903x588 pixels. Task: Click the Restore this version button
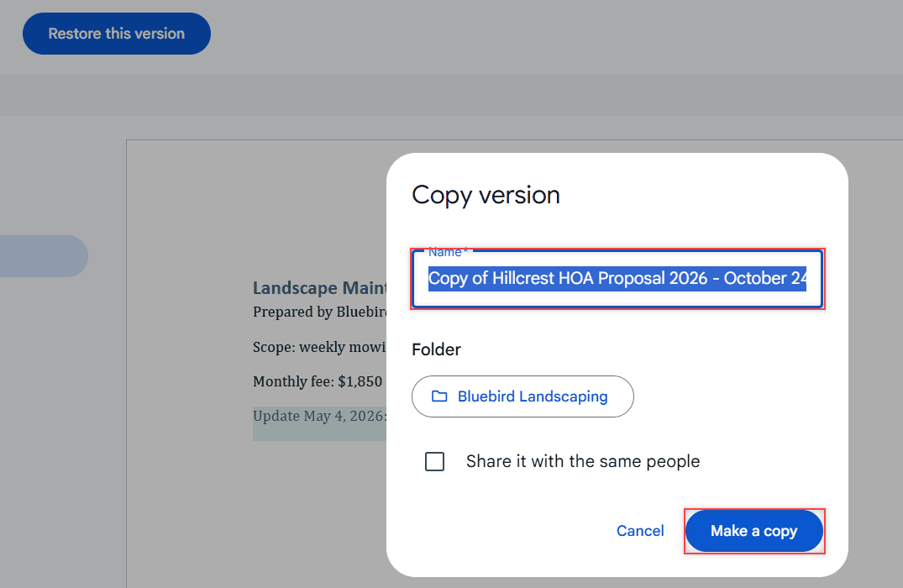[x=116, y=34]
